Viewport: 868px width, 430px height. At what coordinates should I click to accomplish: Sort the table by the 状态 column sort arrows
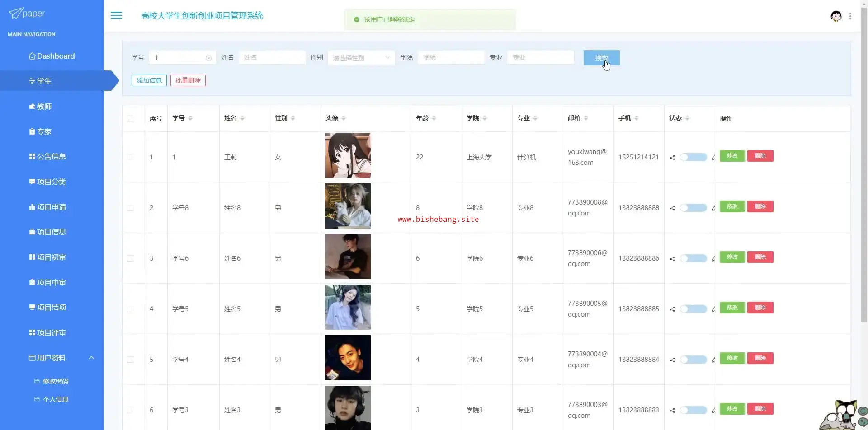(687, 118)
